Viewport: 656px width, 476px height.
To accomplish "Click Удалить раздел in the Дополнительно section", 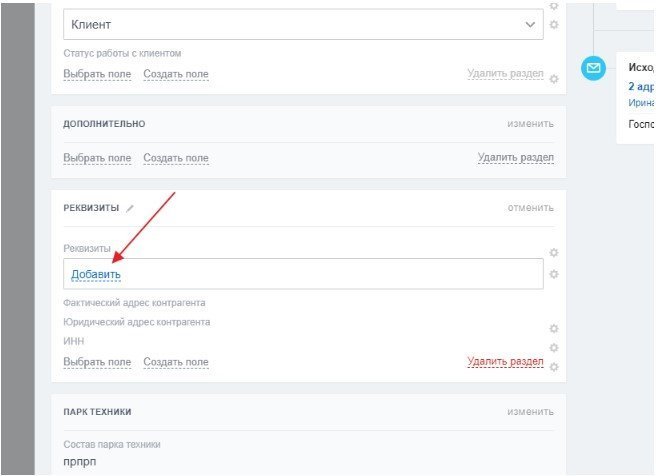I will coord(515,158).
